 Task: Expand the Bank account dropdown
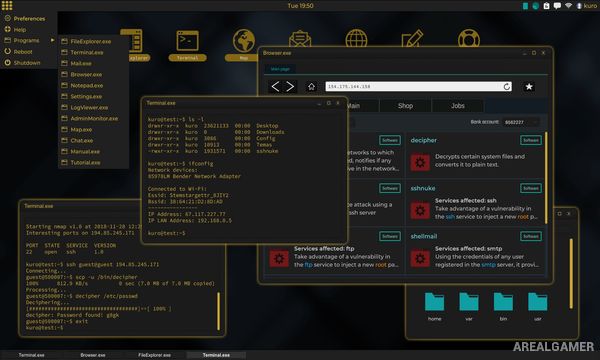521,122
